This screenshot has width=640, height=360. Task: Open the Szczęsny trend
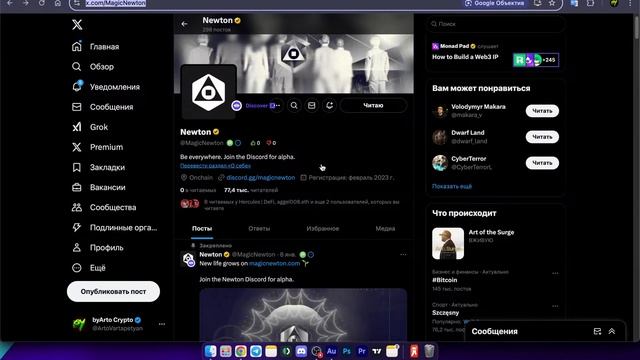(x=445, y=313)
